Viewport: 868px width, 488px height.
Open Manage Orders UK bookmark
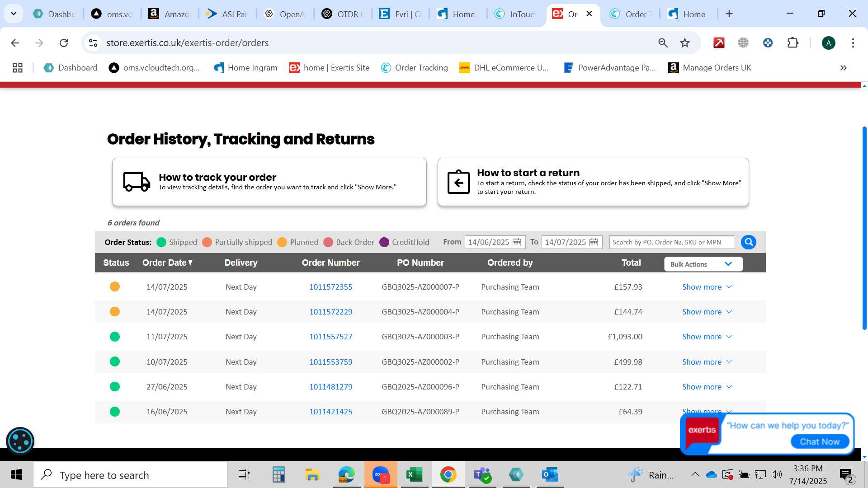click(x=710, y=68)
